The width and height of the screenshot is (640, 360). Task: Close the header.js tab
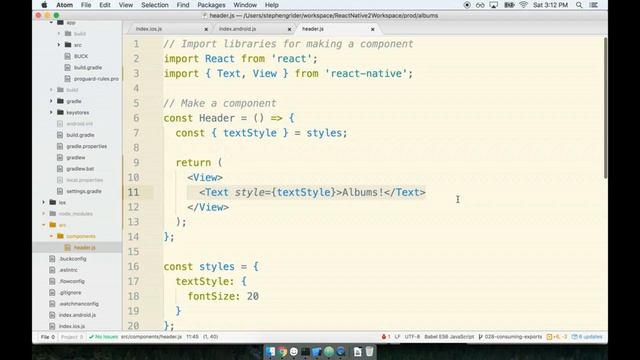(373, 29)
